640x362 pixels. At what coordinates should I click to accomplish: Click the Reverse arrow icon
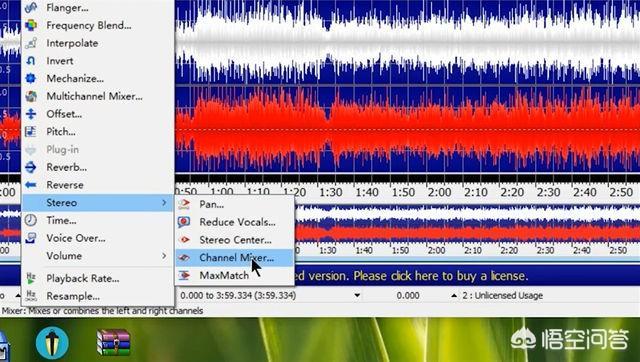tap(31, 185)
